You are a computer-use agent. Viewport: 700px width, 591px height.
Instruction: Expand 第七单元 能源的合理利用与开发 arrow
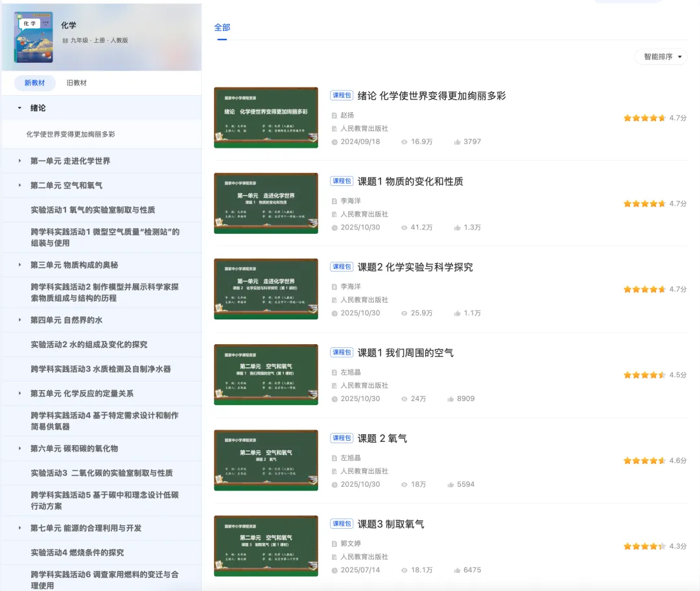coord(19,528)
